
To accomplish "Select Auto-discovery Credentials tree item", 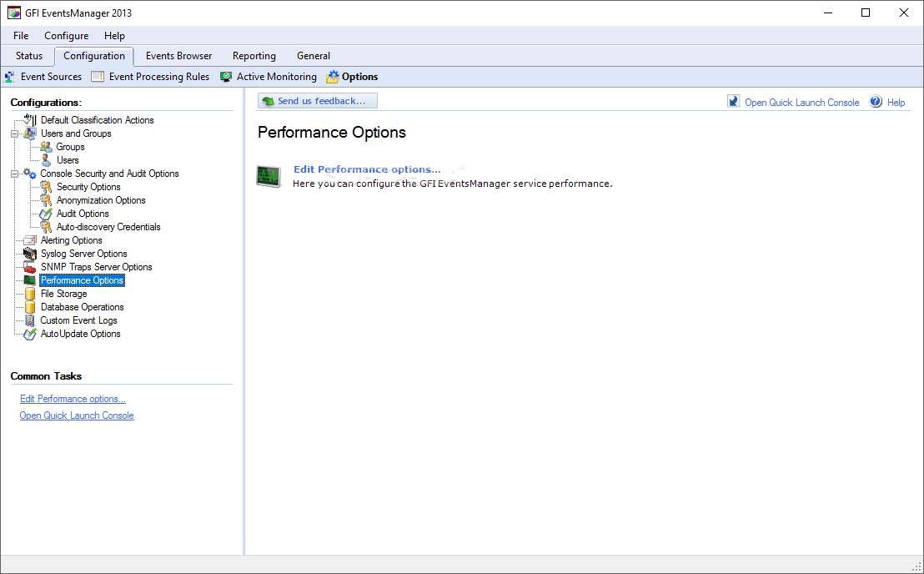I will (108, 227).
